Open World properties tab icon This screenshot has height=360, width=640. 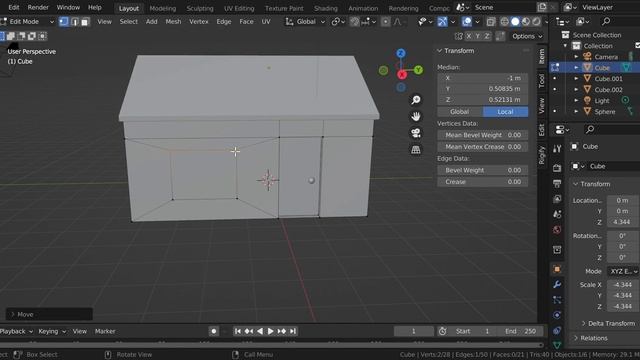click(557, 230)
